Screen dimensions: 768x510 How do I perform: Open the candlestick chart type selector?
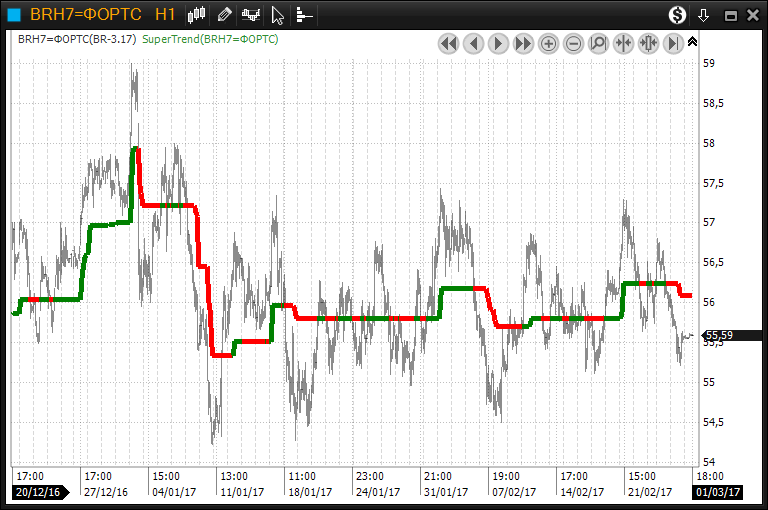[x=197, y=15]
